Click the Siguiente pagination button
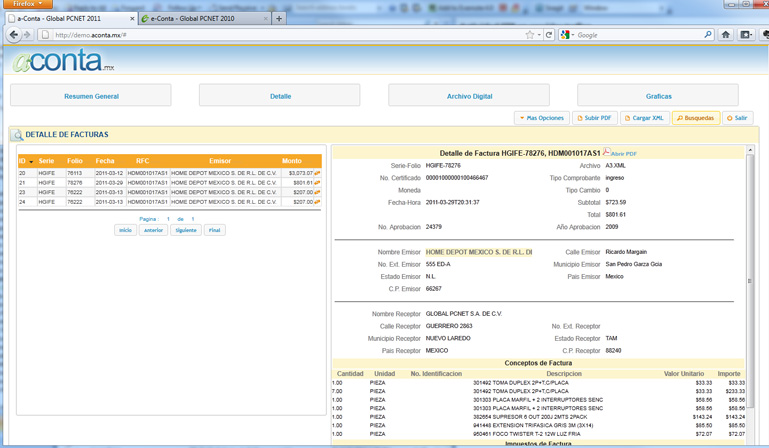The width and height of the screenshot is (769, 448). click(x=186, y=230)
